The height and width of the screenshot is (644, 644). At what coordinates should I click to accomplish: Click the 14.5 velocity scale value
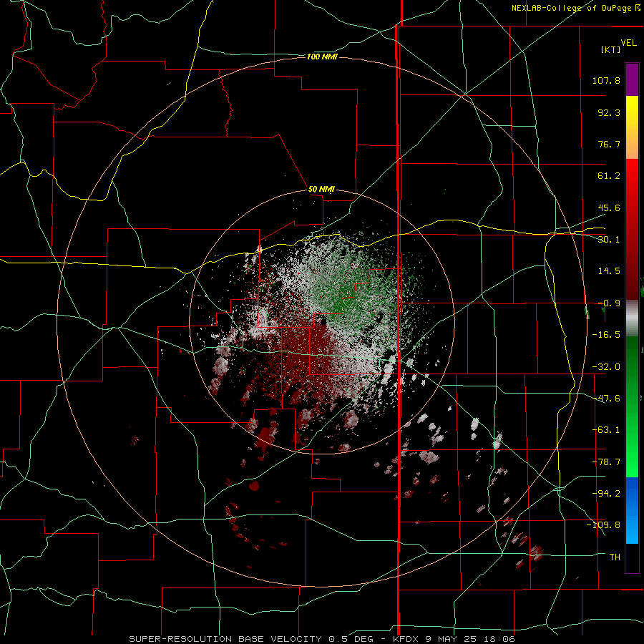coord(609,271)
